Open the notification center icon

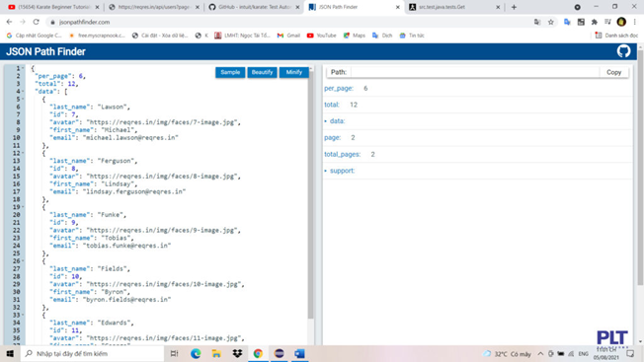630,353
